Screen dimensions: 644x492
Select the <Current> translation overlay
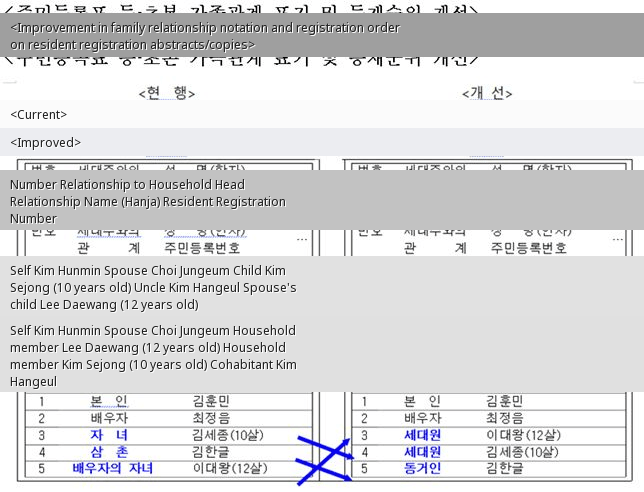pos(38,115)
